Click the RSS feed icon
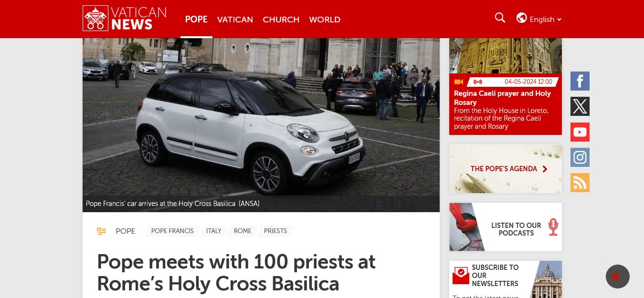Screen dimensions: 644x298 [x=580, y=183]
